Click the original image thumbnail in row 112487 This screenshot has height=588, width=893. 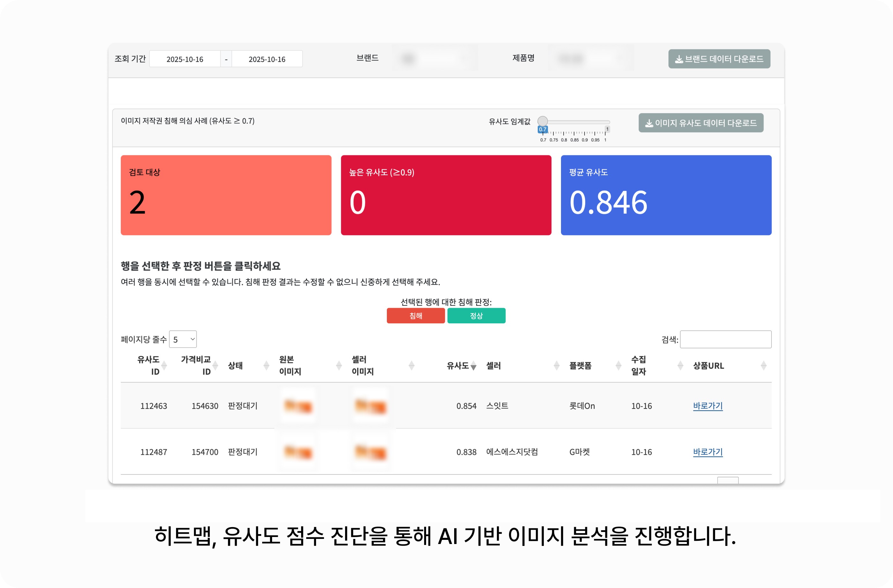(298, 452)
